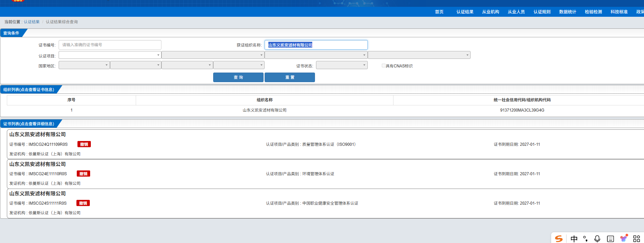Open the 数据统计 navigation menu
Image resolution: width=644 pixels, height=243 pixels.
(x=568, y=12)
